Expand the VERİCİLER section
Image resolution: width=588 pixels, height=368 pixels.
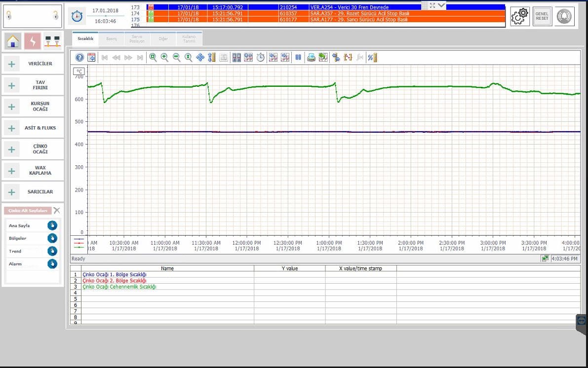(33, 64)
